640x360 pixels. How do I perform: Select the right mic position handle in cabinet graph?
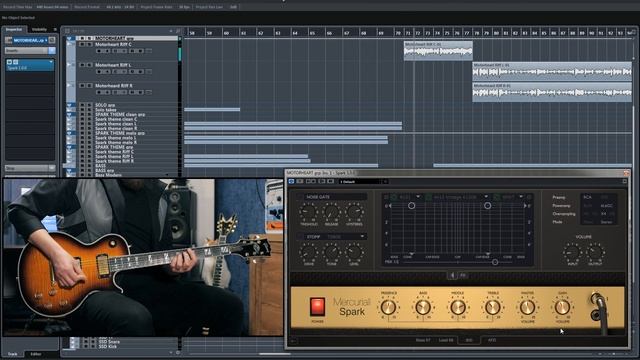pos(487,206)
